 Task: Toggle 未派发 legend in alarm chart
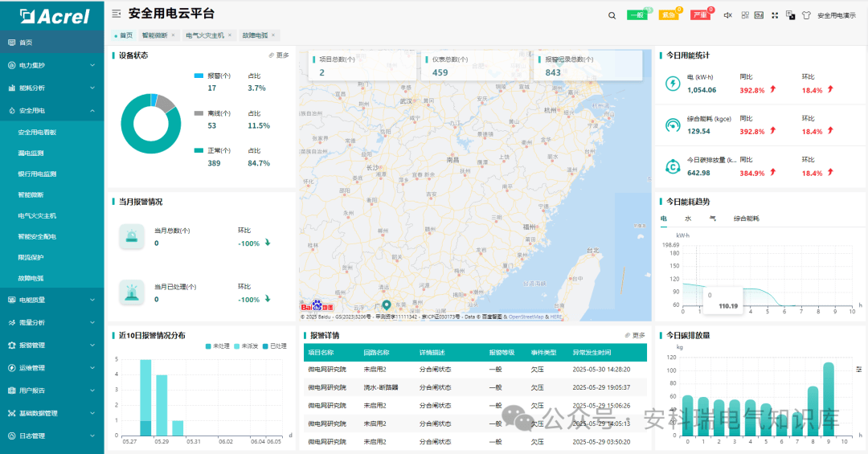coord(247,346)
